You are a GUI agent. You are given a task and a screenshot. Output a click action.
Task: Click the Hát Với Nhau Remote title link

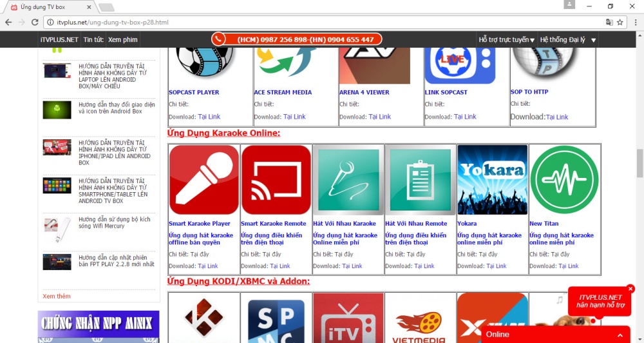click(416, 223)
